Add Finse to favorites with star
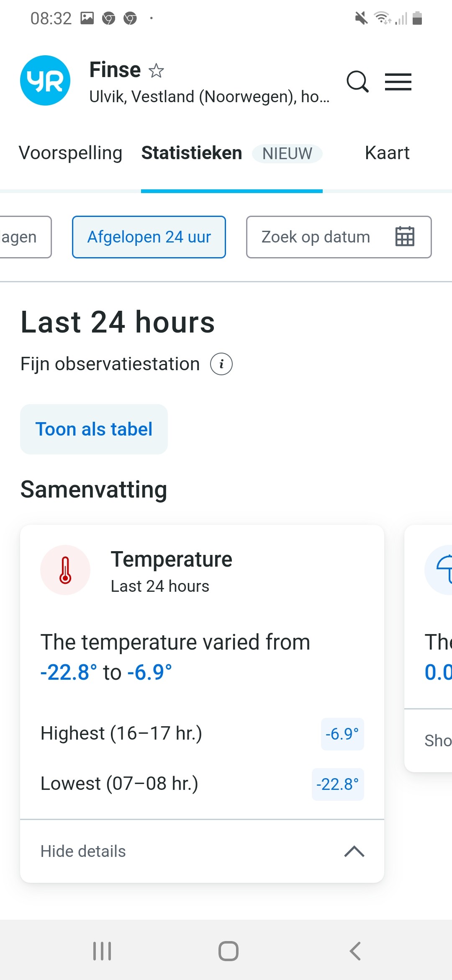 click(156, 70)
